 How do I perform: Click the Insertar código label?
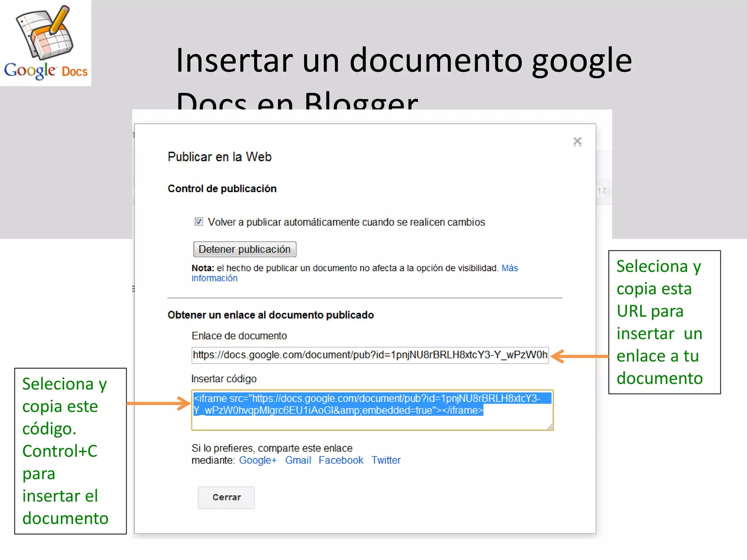point(224,379)
